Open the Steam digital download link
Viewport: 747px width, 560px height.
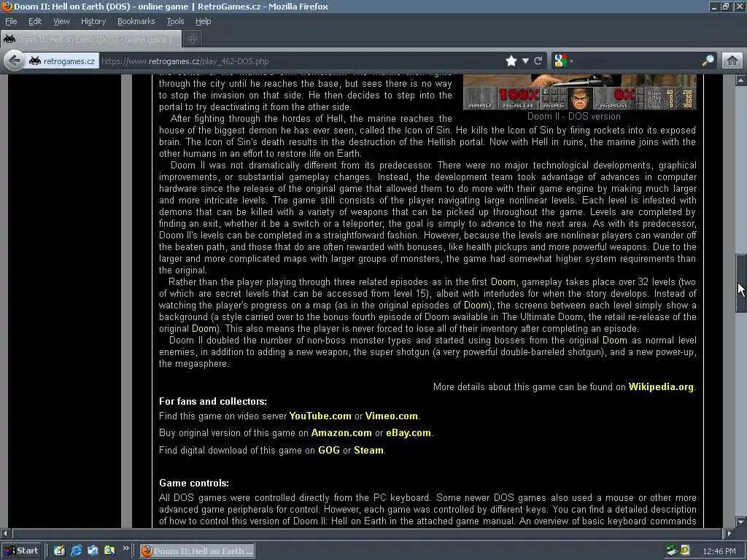coord(368,450)
